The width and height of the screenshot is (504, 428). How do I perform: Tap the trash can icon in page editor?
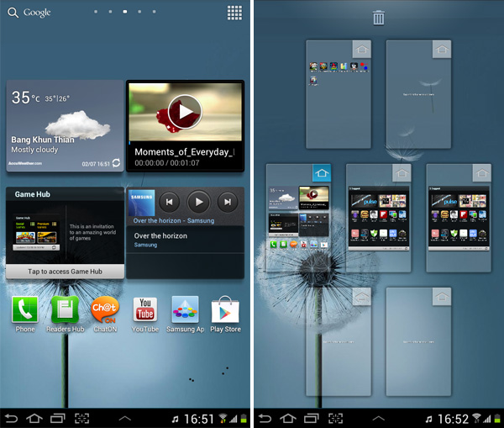click(379, 18)
